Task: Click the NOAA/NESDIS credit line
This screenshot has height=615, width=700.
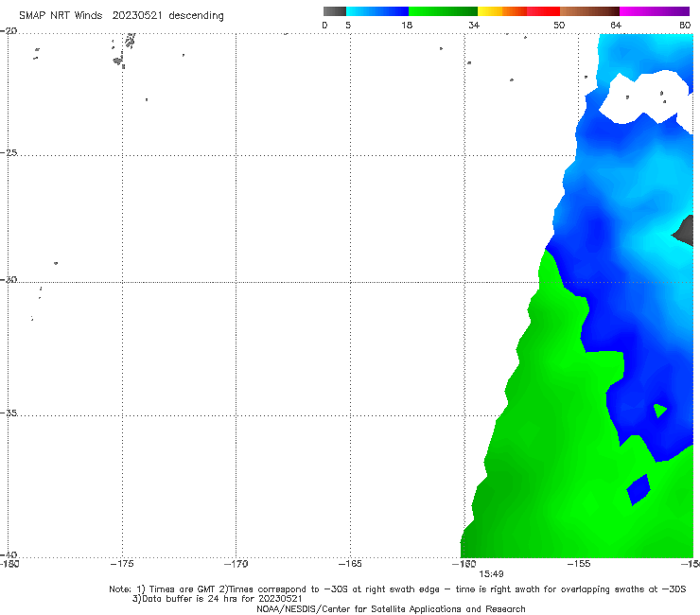Action: click(x=391, y=609)
